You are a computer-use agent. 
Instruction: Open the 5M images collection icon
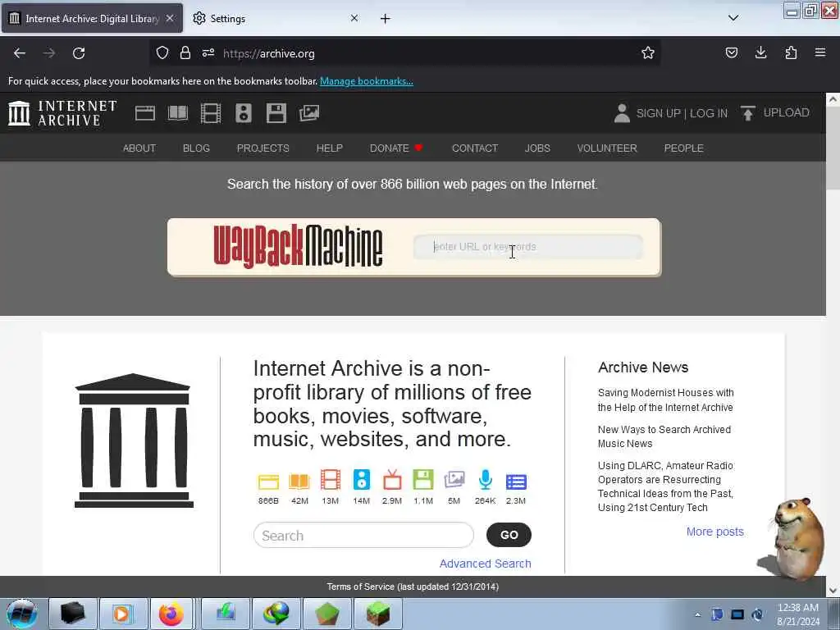point(454,479)
